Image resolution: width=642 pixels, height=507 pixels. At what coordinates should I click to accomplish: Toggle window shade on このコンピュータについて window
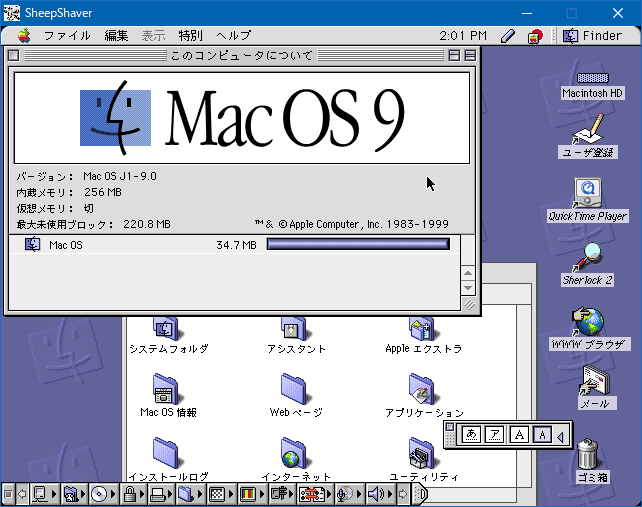(x=470, y=55)
